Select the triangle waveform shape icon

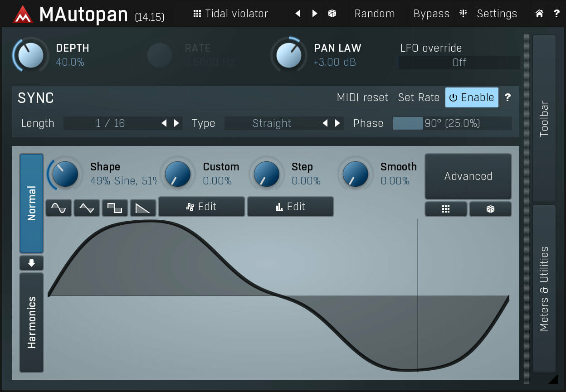tap(87, 208)
